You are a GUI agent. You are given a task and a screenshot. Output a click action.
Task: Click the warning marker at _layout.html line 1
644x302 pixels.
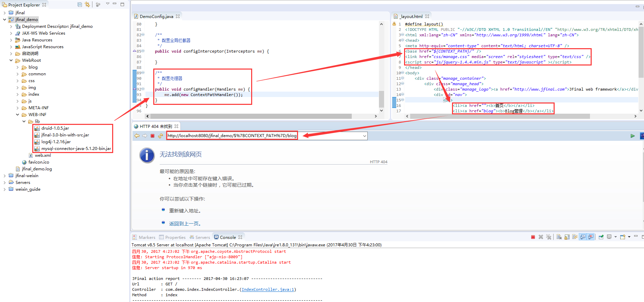394,24
